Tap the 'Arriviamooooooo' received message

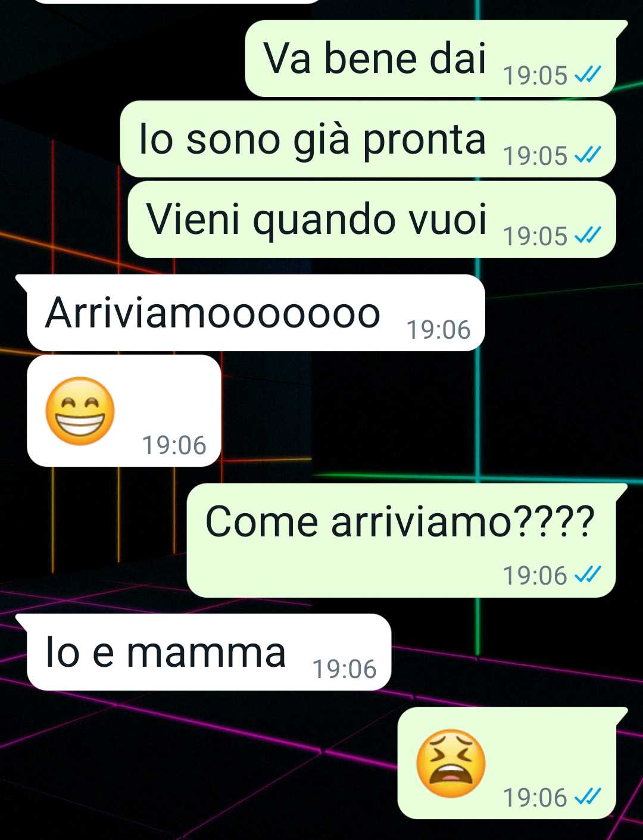(x=250, y=313)
